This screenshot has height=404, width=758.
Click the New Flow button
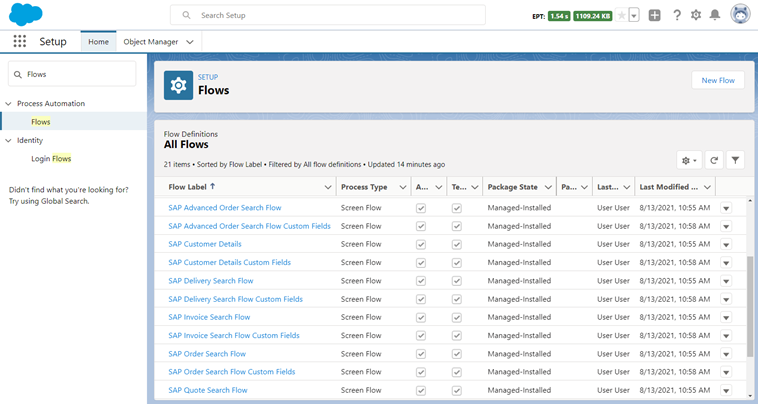pyautogui.click(x=718, y=80)
